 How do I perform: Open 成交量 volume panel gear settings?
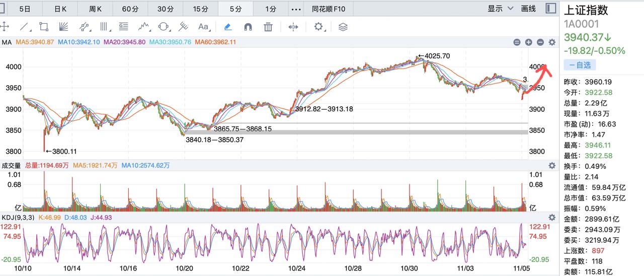click(552, 165)
